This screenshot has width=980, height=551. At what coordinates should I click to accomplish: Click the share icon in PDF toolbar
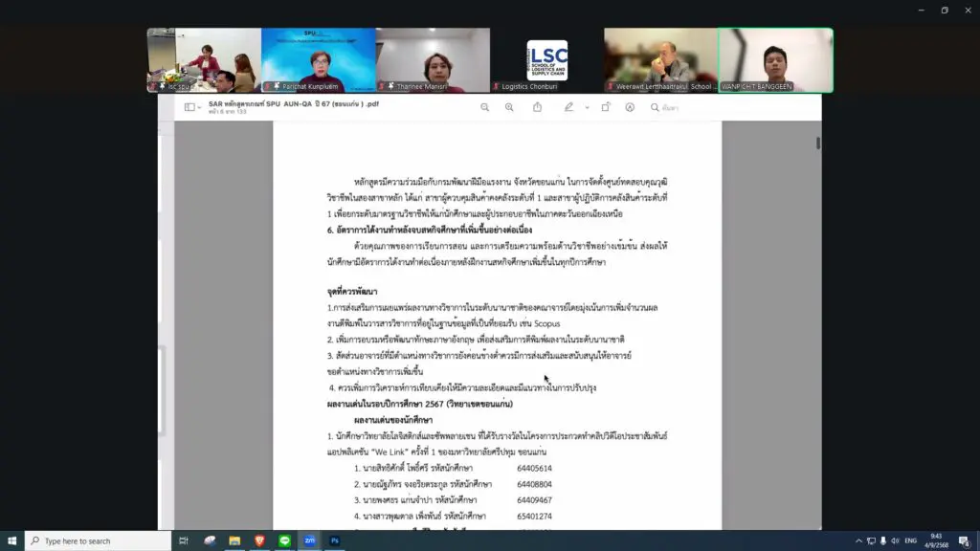[x=537, y=107]
